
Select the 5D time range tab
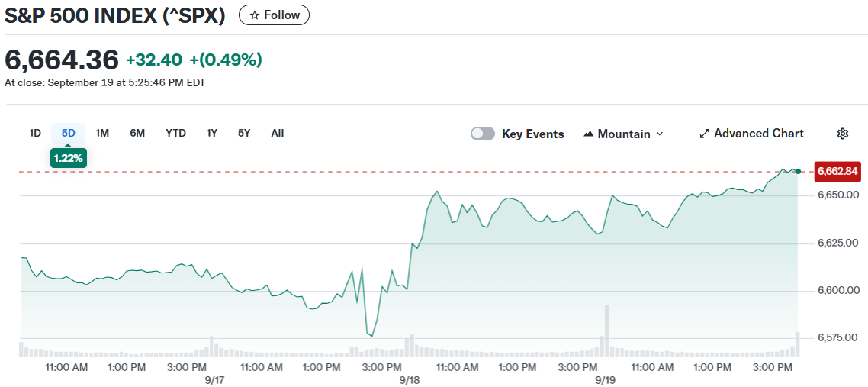[69, 133]
